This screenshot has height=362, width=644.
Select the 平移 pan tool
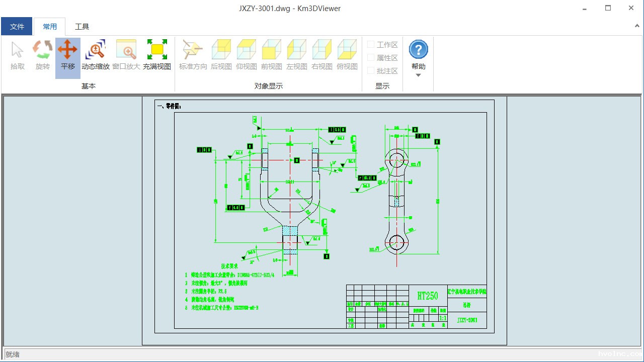click(67, 55)
